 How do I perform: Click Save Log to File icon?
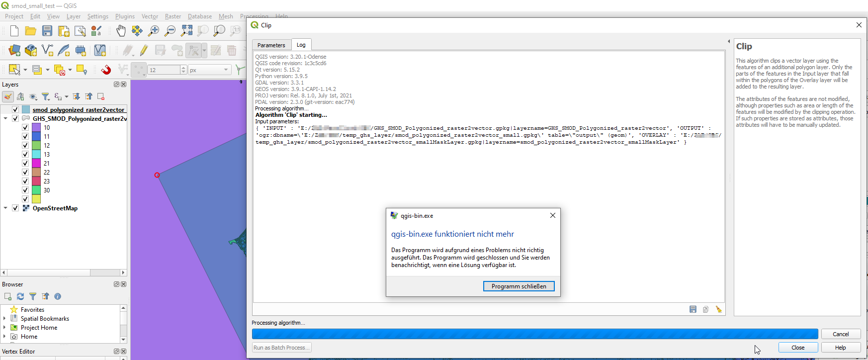click(x=693, y=309)
